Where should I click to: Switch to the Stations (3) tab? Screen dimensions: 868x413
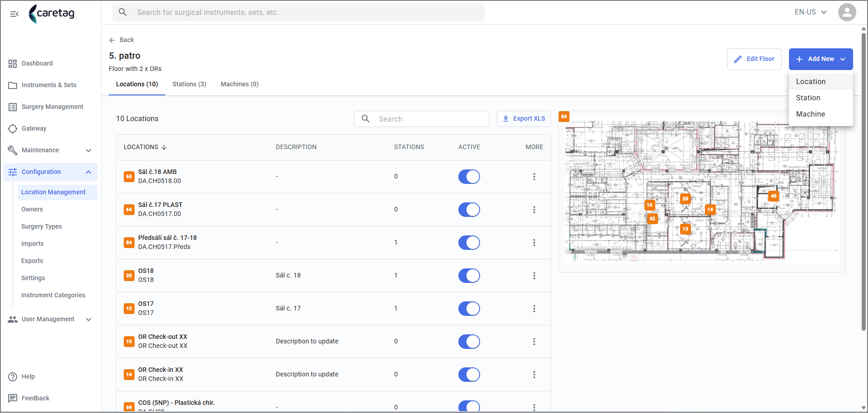click(189, 84)
